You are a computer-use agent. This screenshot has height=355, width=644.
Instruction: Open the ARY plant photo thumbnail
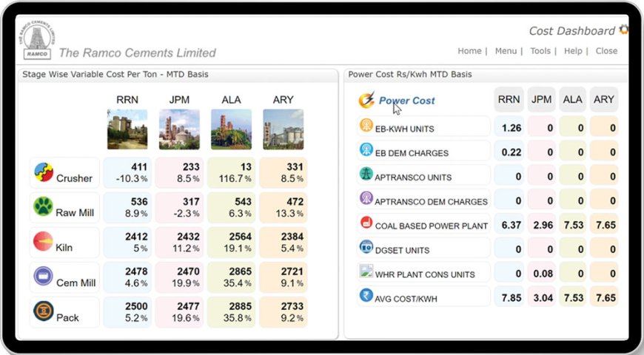pyautogui.click(x=284, y=129)
